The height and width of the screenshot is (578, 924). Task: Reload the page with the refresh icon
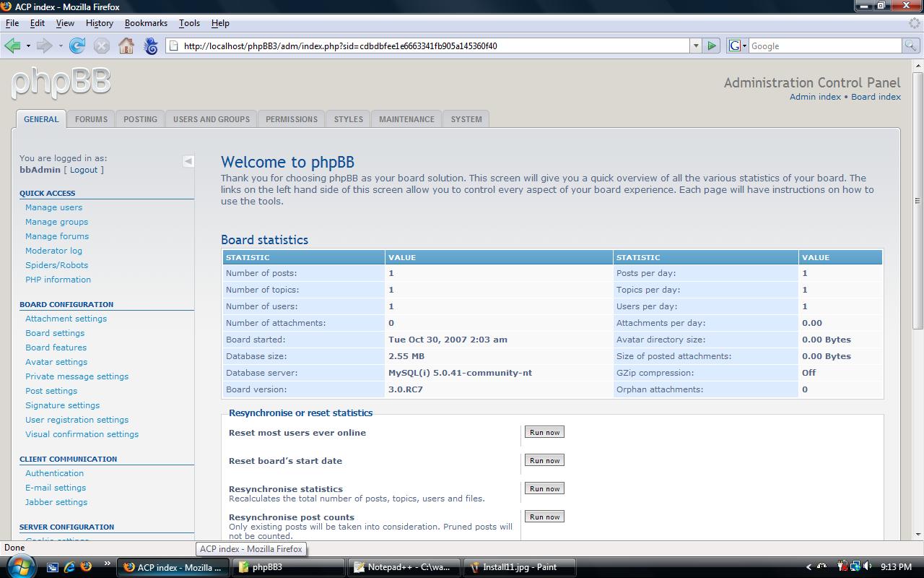click(x=77, y=46)
